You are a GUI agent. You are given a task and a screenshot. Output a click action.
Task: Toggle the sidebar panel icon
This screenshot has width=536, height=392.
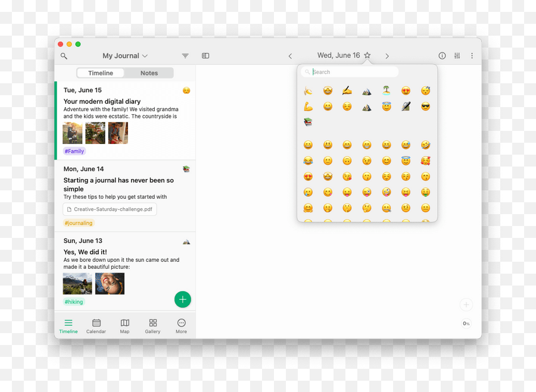(205, 55)
